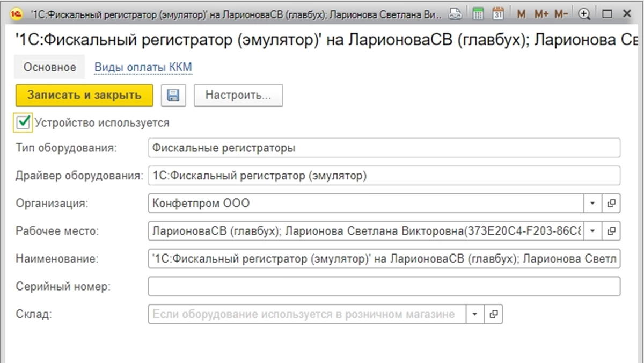Click the zoom magnifier icon
Screen dimensions: 644x363
[x=585, y=14]
